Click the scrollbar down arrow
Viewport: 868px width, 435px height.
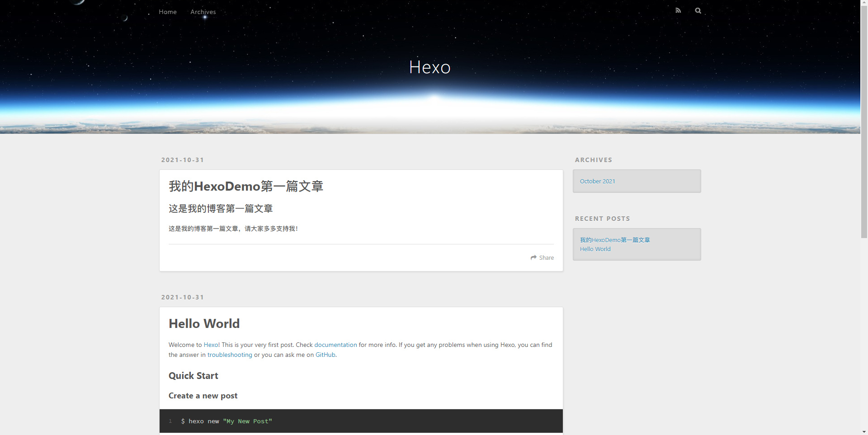(864, 431)
